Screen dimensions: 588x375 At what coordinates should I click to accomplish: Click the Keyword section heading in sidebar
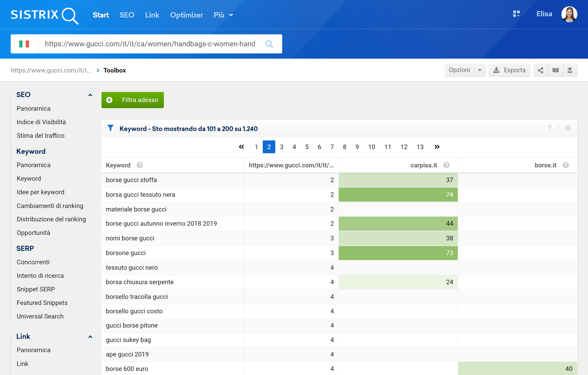click(x=31, y=152)
